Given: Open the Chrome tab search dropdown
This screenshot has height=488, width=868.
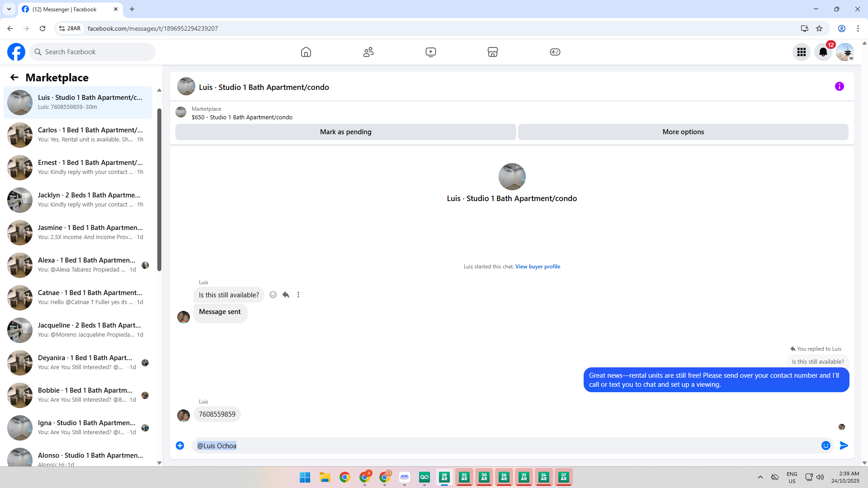Looking at the screenshot, I should coord(9,9).
